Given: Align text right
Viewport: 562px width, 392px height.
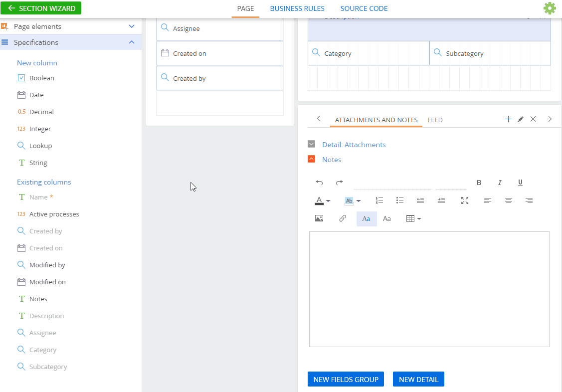Looking at the screenshot, I should pyautogui.click(x=529, y=200).
